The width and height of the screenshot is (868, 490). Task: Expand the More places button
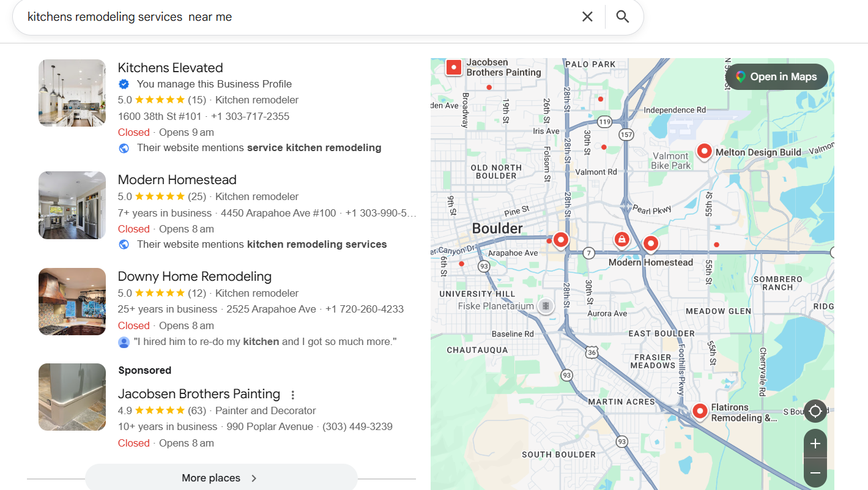[221, 478]
